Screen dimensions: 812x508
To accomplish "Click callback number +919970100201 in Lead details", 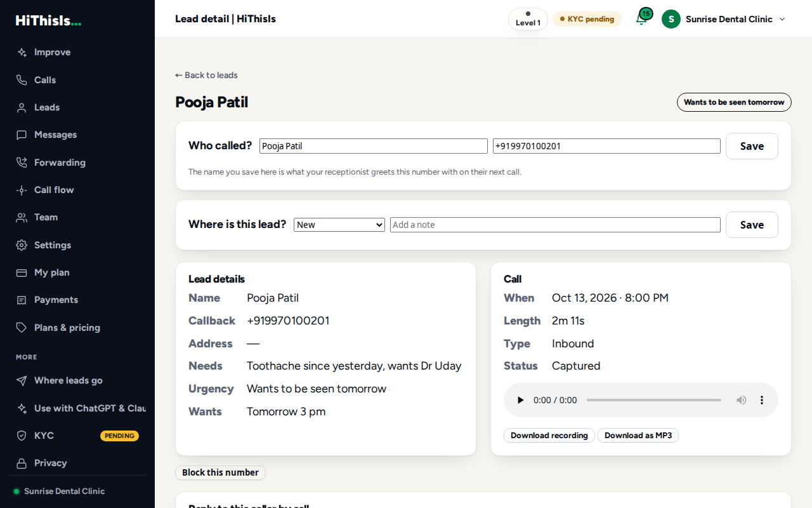I will tap(288, 321).
